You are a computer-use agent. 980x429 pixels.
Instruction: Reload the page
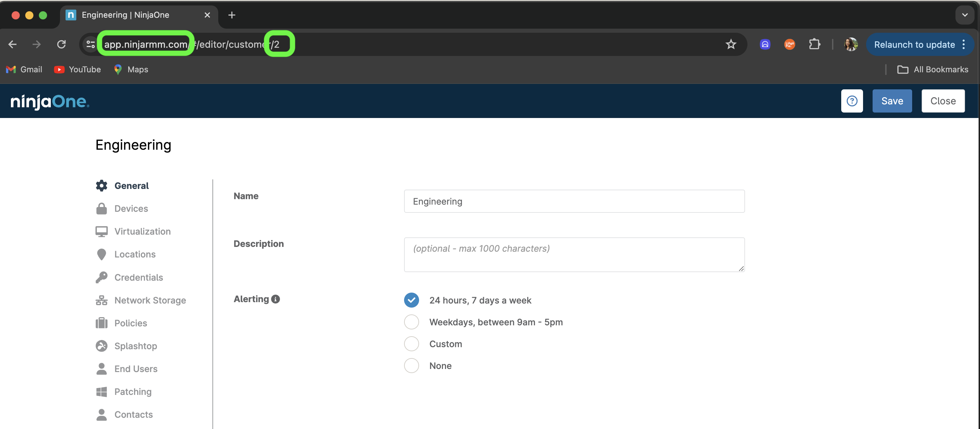pyautogui.click(x=61, y=44)
